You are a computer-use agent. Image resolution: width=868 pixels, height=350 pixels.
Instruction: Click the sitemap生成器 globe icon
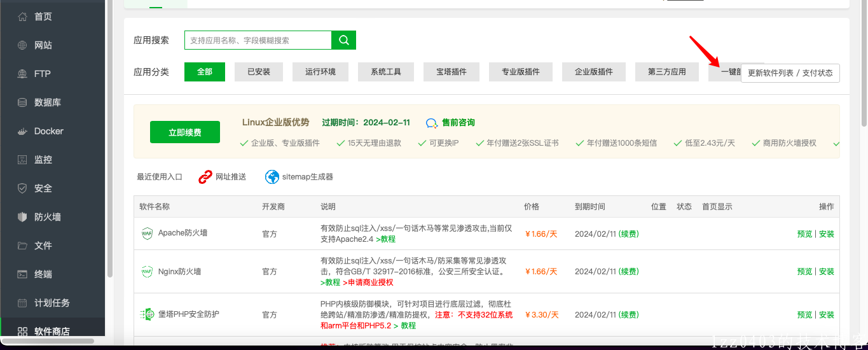tap(272, 177)
